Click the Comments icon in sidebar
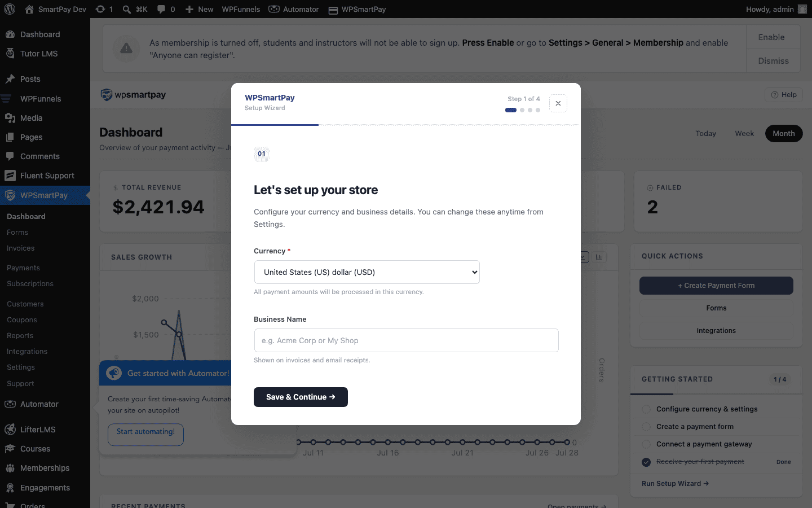This screenshot has width=812, height=508. [10, 156]
